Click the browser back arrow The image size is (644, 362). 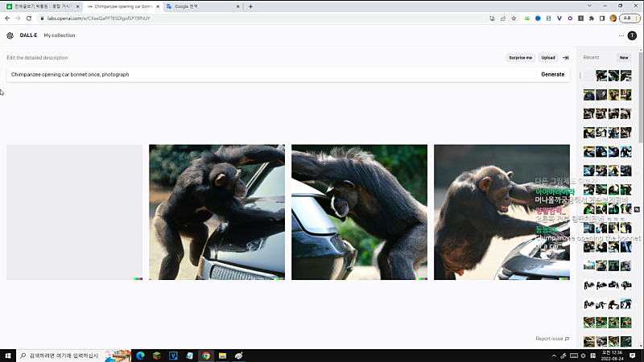point(7,19)
